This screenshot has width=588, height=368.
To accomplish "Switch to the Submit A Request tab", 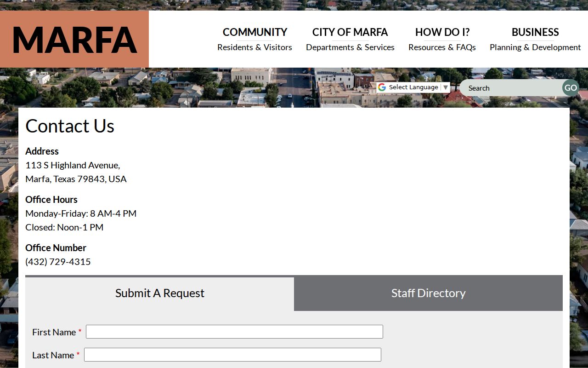I will 159,293.
